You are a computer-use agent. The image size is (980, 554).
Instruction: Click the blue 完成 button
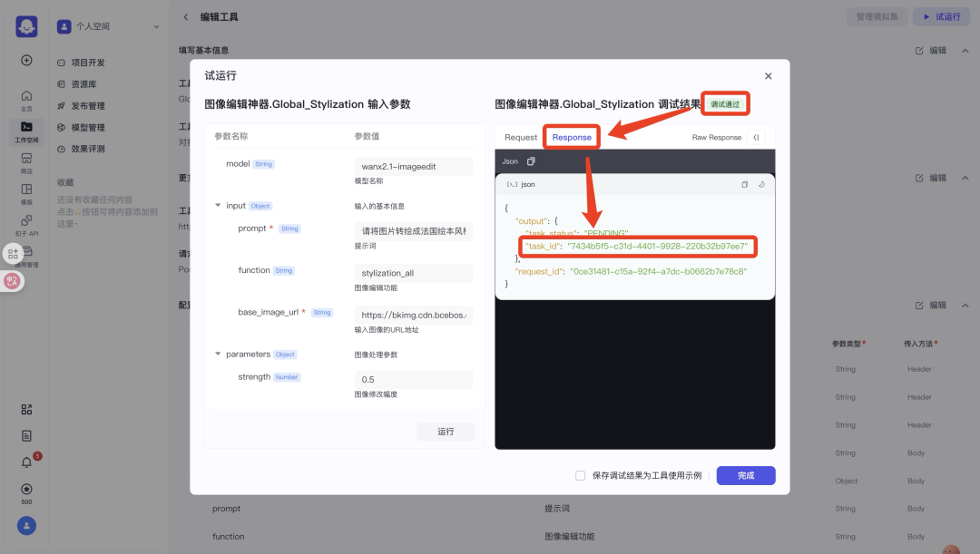pyautogui.click(x=746, y=475)
